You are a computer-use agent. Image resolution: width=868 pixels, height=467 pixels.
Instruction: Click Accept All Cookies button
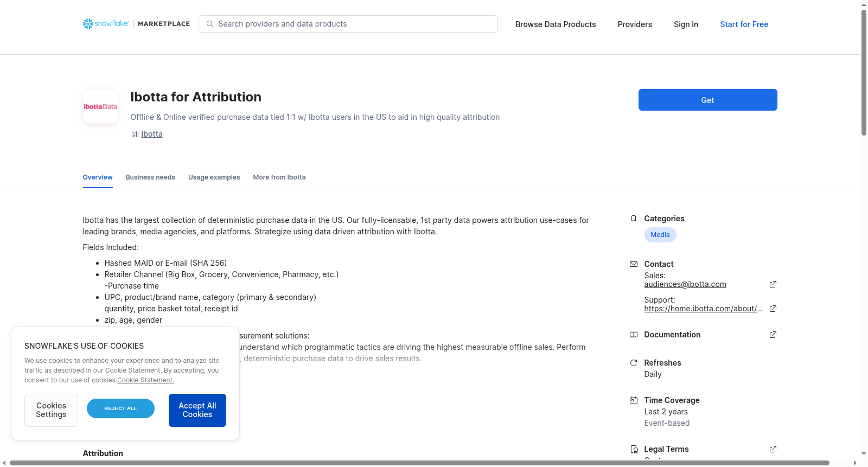197,410
